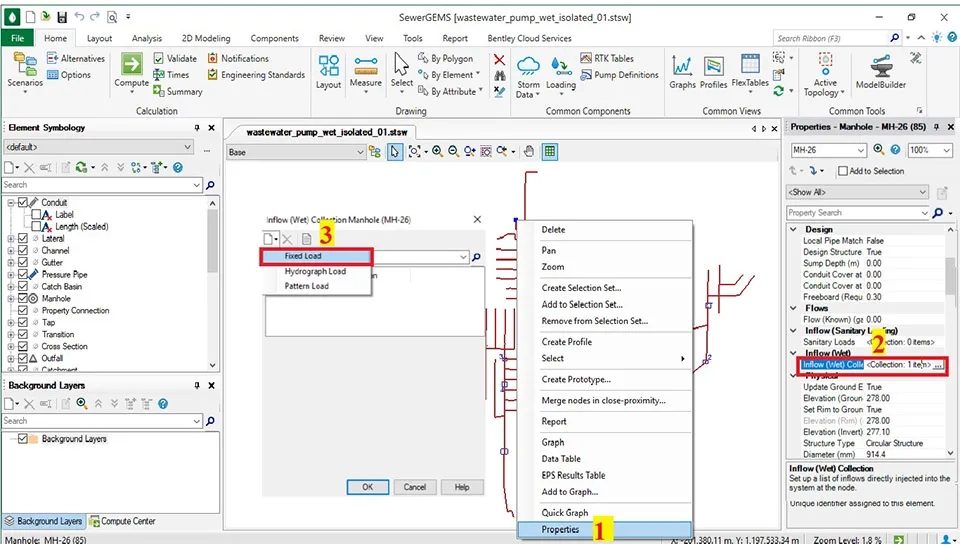Toggle the Manhole element checkbox
The width and height of the screenshot is (960, 548).
click(x=24, y=298)
